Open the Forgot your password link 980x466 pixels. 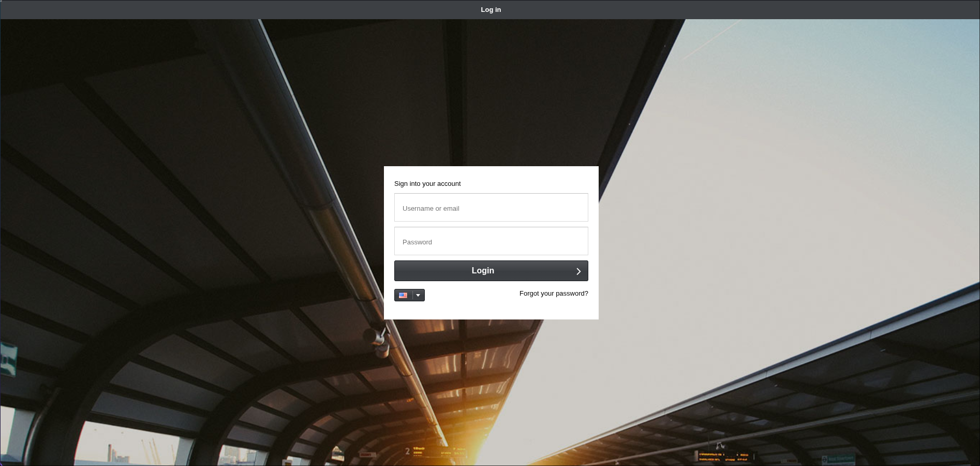pos(553,294)
